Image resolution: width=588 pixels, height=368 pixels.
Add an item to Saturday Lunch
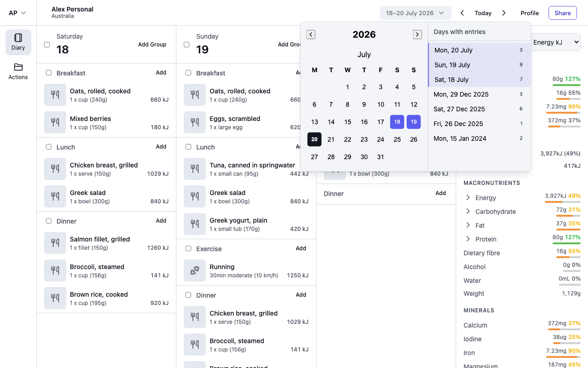click(x=161, y=147)
